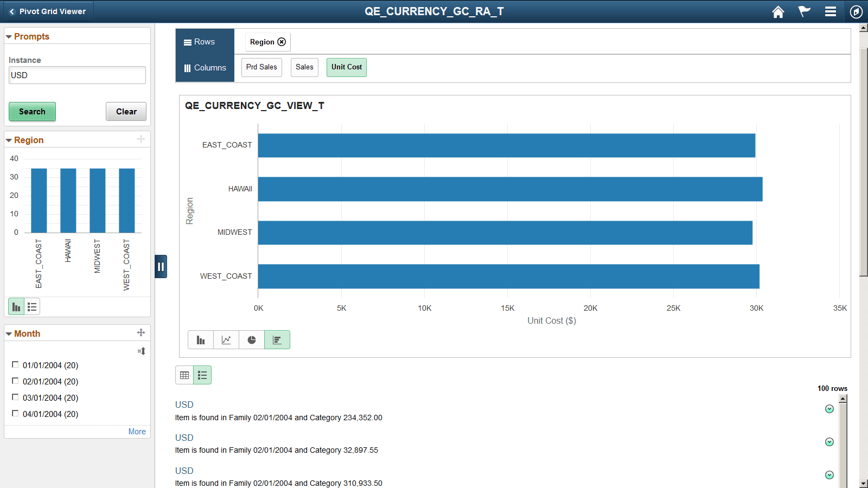
Task: Switch chart to line chart type
Action: [x=226, y=339]
